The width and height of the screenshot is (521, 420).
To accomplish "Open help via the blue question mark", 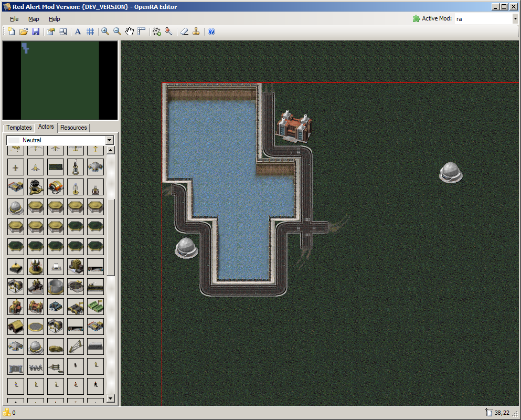I will pyautogui.click(x=211, y=31).
